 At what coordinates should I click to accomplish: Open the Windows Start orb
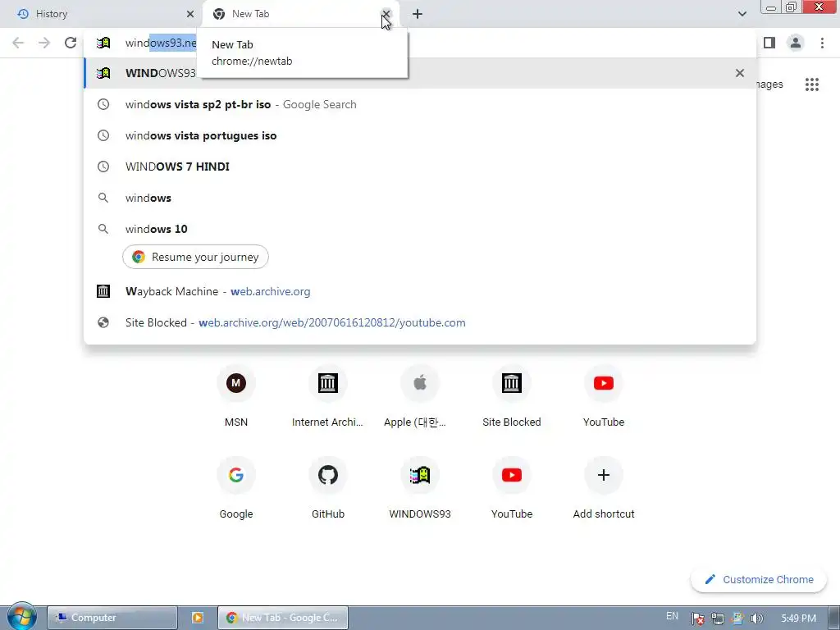pyautogui.click(x=21, y=617)
